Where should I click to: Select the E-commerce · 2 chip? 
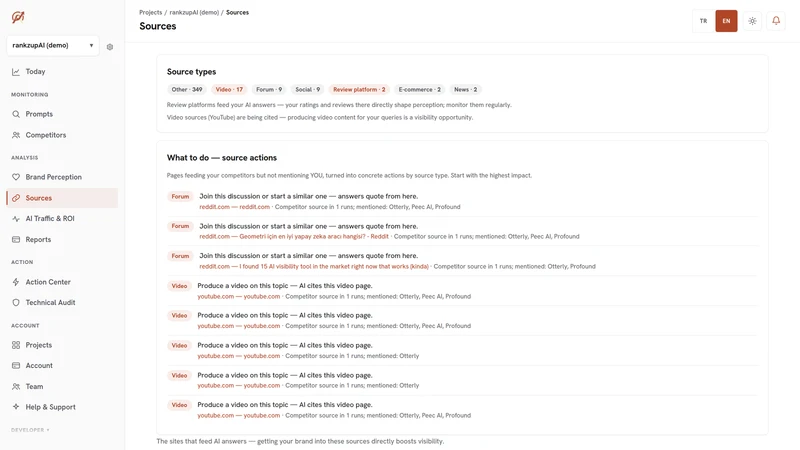419,89
